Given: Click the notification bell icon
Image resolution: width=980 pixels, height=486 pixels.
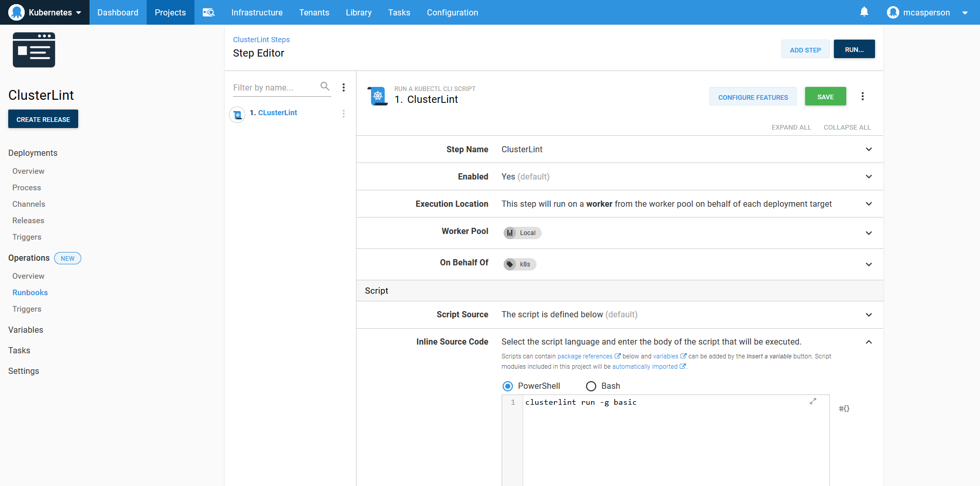Looking at the screenshot, I should tap(863, 12).
